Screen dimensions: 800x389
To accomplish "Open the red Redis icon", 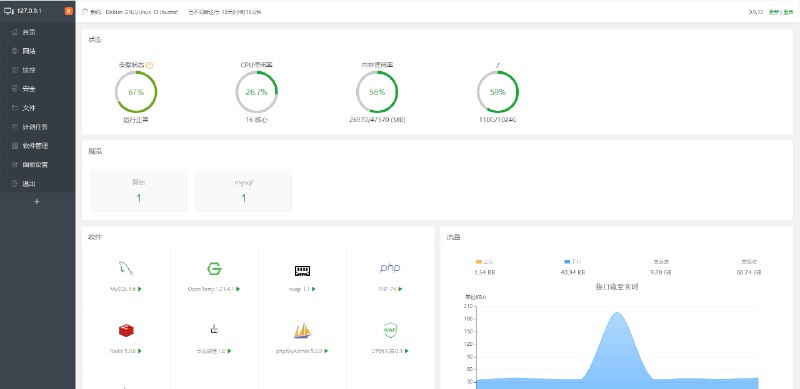I will [x=126, y=330].
